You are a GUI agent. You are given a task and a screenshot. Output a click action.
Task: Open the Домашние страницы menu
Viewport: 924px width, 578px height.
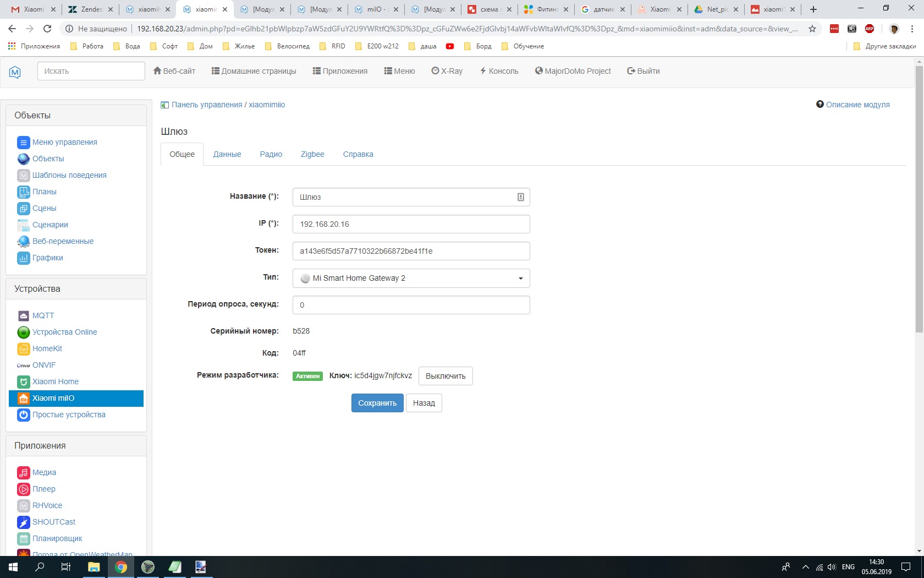[254, 71]
